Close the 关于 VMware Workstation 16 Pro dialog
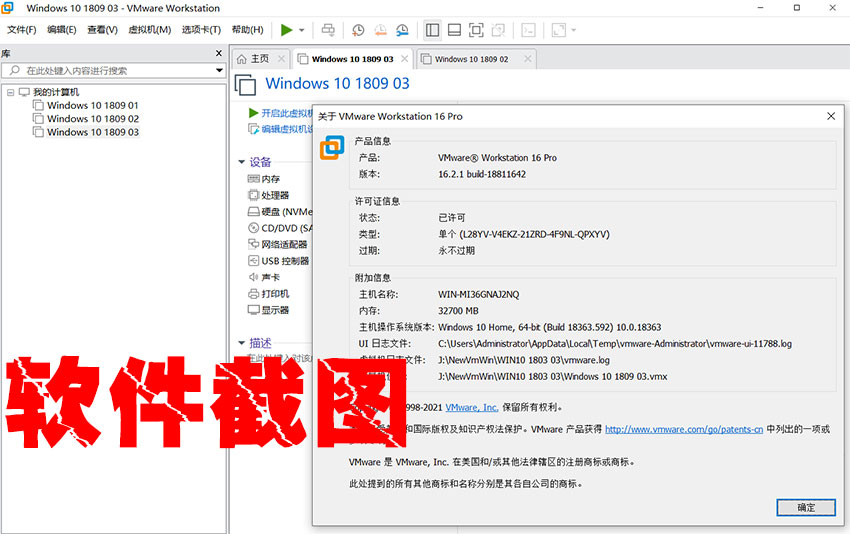This screenshot has width=850, height=534. tap(831, 116)
